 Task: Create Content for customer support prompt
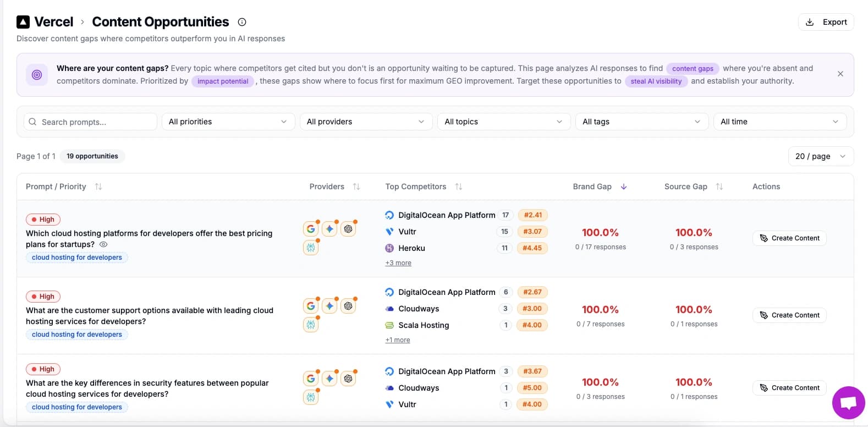point(789,315)
